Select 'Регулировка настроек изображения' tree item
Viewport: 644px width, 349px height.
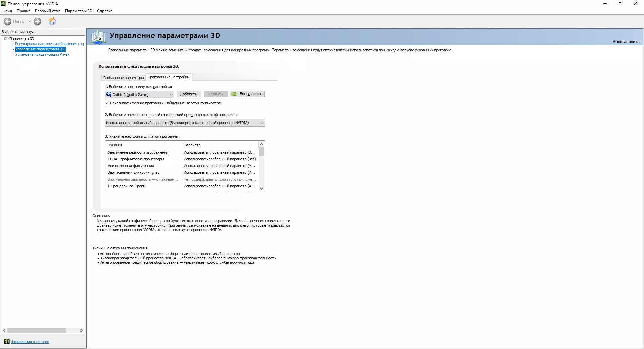[x=50, y=44]
